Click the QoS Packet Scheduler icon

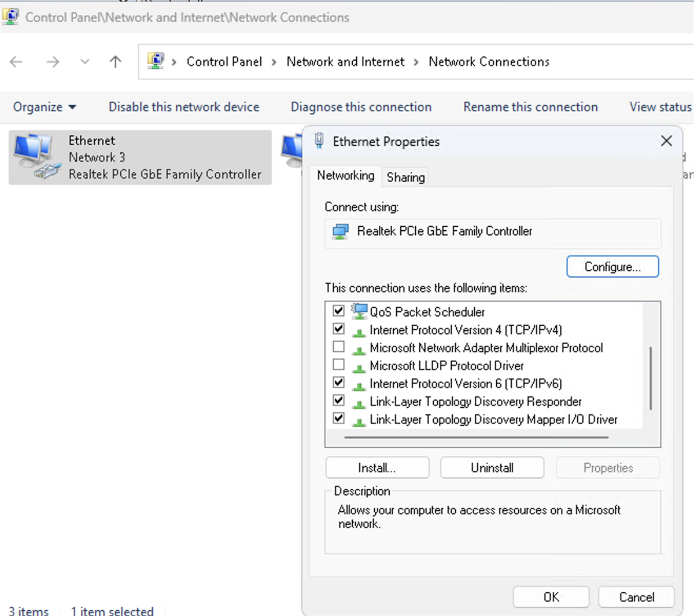tap(360, 311)
